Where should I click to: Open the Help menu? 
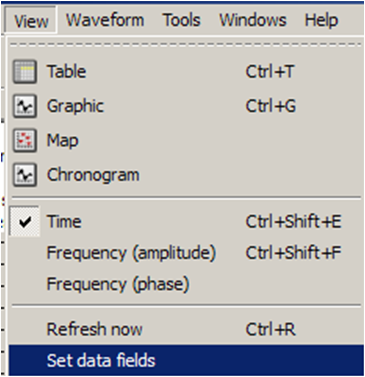pyautogui.click(x=321, y=20)
